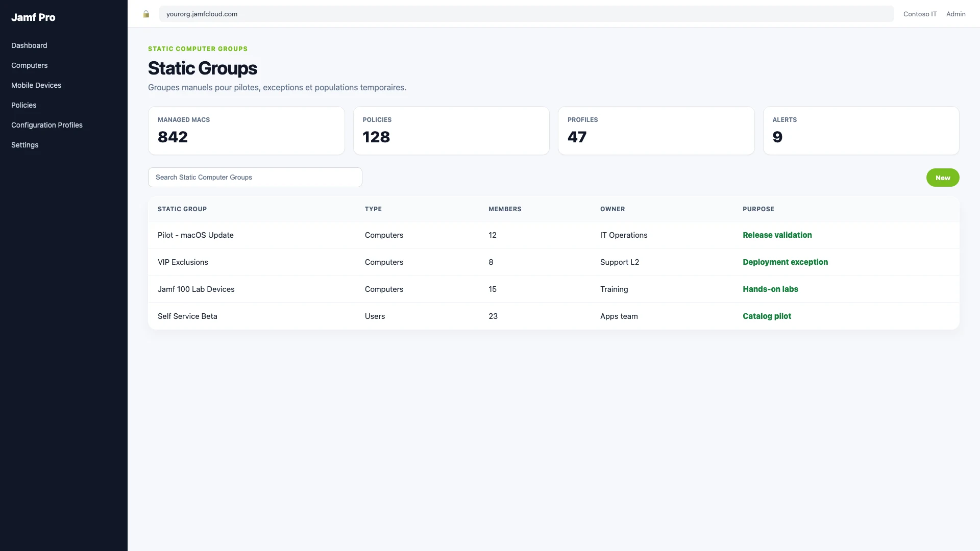
Task: Click the Computers type cell for Jamf 100 Lab
Action: click(384, 289)
